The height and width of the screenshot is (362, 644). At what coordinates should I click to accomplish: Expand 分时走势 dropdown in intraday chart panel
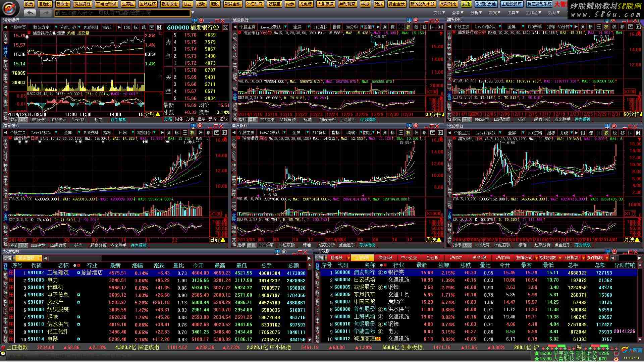click(x=79, y=27)
